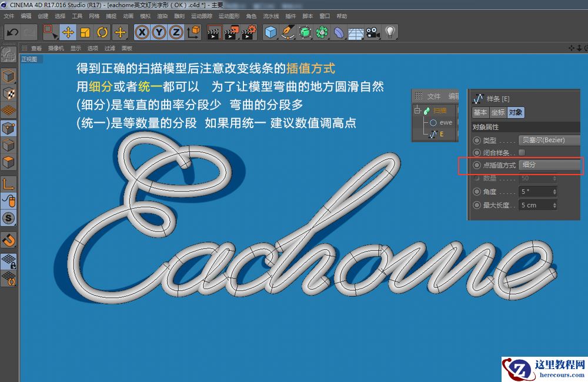Select the Rotate tool

[x=102, y=32]
